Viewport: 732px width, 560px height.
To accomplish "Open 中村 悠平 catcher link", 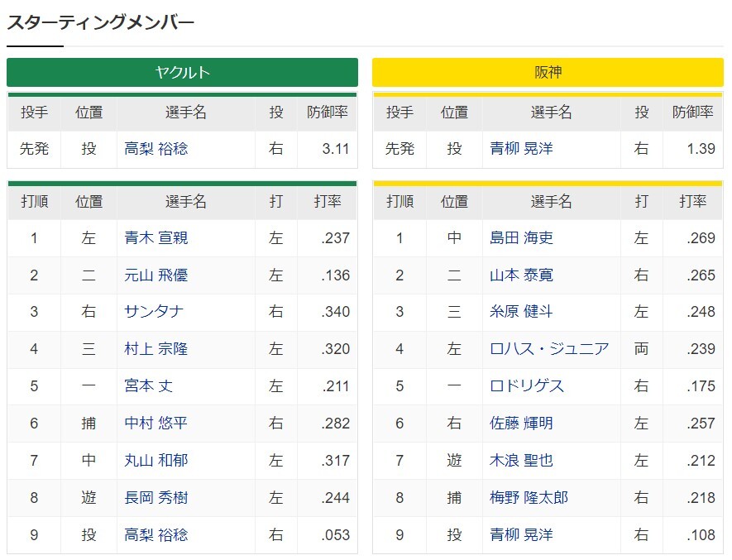I will [156, 424].
